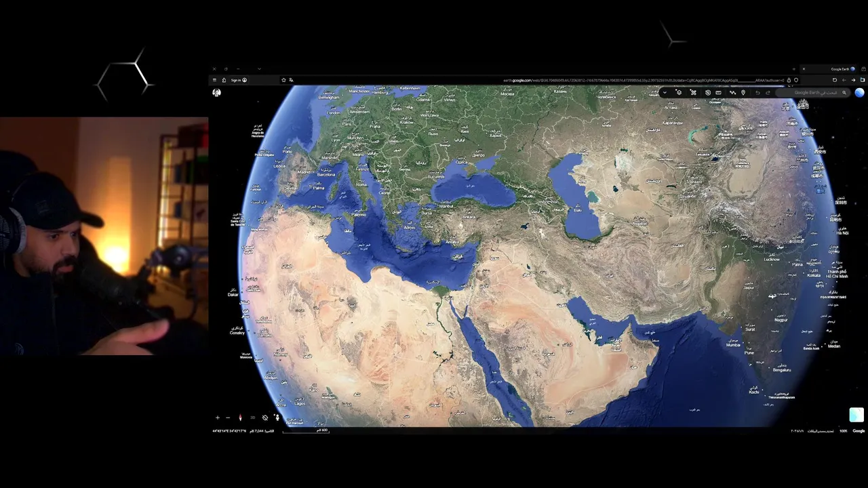Viewport: 868px width, 488px height.
Task: Click the light blue square button bottom-right
Action: pos(856,415)
